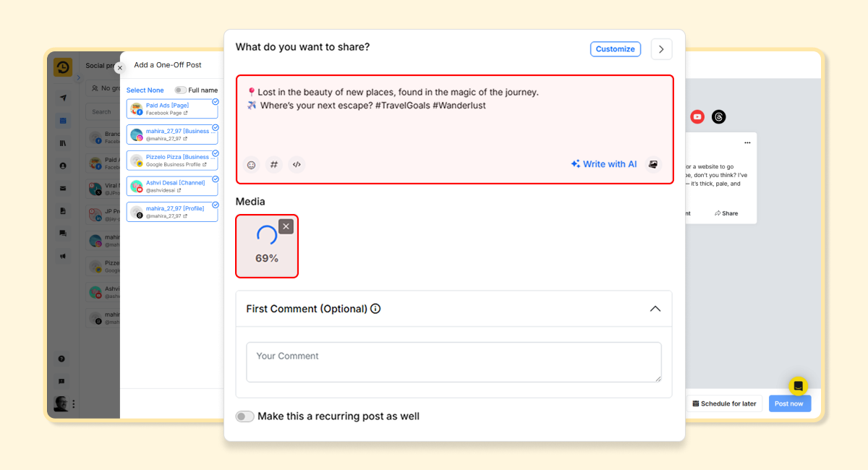This screenshot has height=470, width=868.
Task: Collapse the First Comment section chevron
Action: (655, 309)
